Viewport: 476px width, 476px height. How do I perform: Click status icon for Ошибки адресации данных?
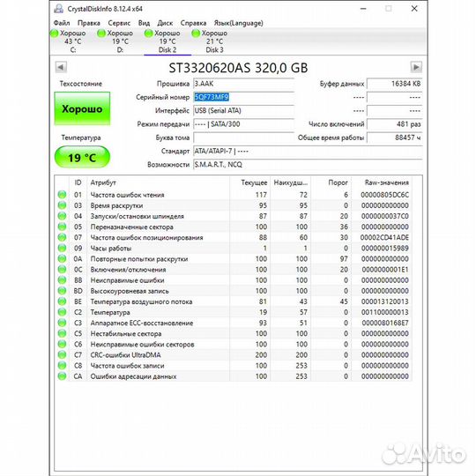tap(62, 376)
